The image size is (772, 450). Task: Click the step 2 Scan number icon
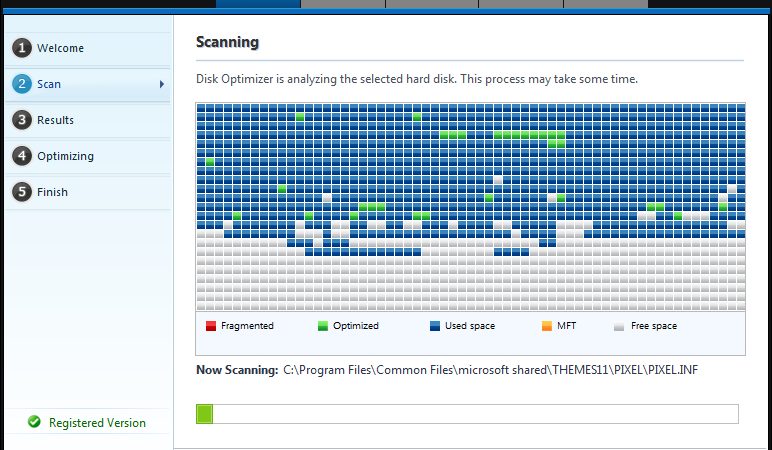pos(22,84)
